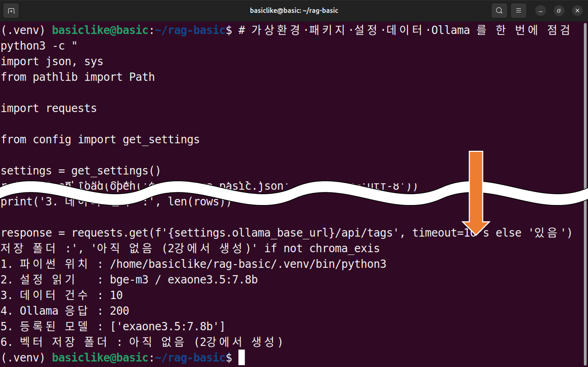This screenshot has width=588, height=367.
Task: Click the line 'settings = get_settings()'
Action: pos(81,171)
